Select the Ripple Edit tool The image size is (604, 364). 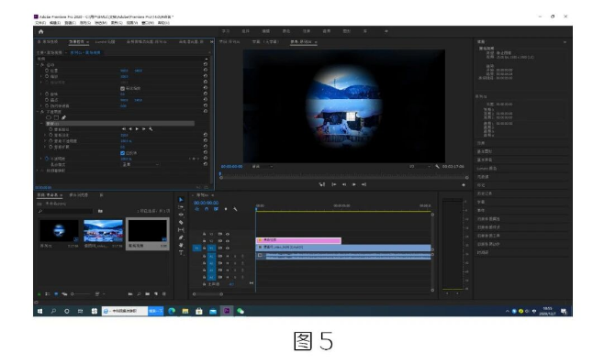click(181, 215)
